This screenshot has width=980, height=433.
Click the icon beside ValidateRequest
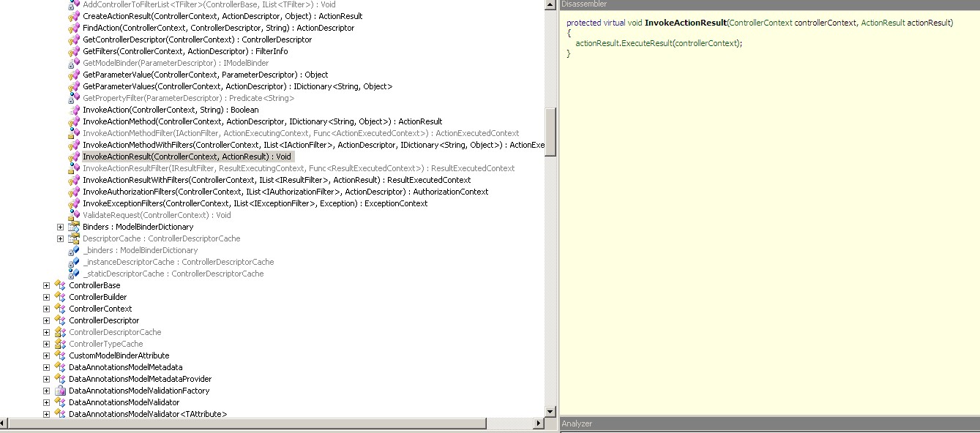point(73,215)
